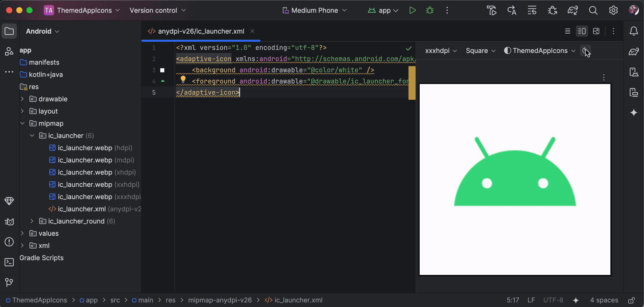Click the hammer-with-play build icon
This screenshot has height=307, width=644.
(x=492, y=10)
